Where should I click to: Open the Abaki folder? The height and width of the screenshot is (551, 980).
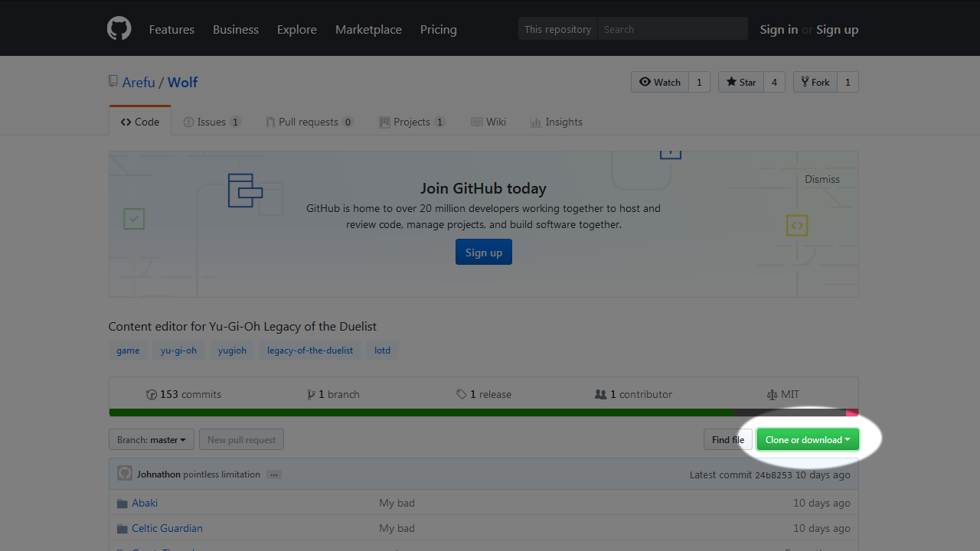click(x=145, y=503)
